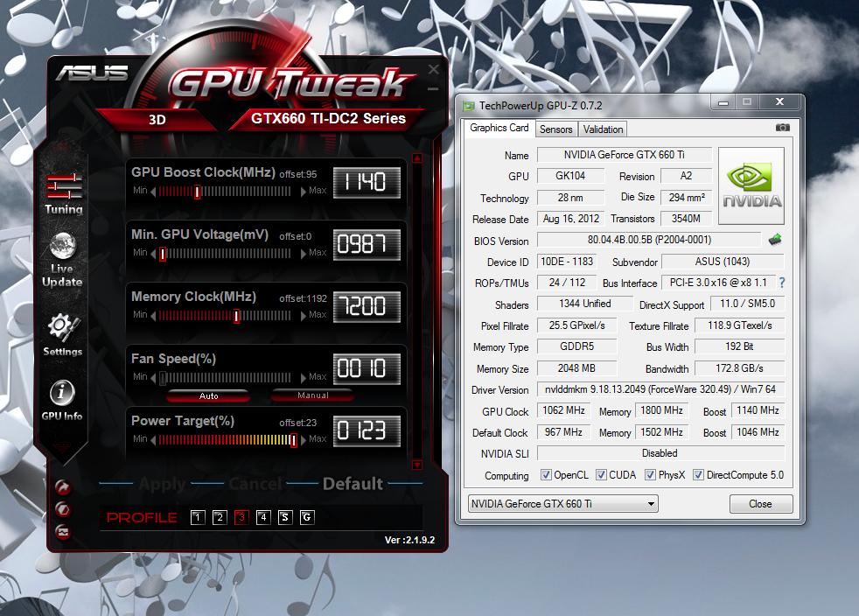This screenshot has width=859, height=616.
Task: Click the Close button in GPU-Z
Action: pos(760,504)
